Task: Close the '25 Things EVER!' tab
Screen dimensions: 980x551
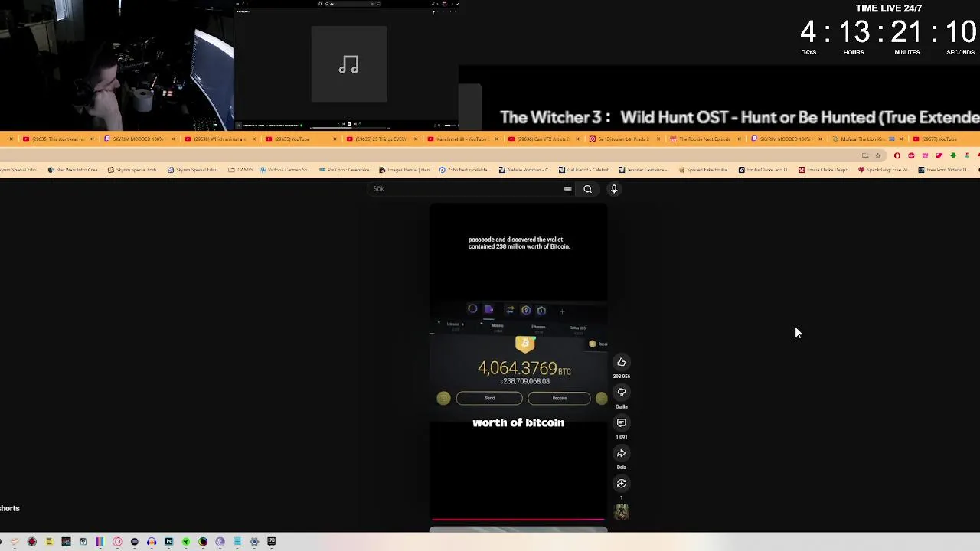Action: [x=415, y=139]
